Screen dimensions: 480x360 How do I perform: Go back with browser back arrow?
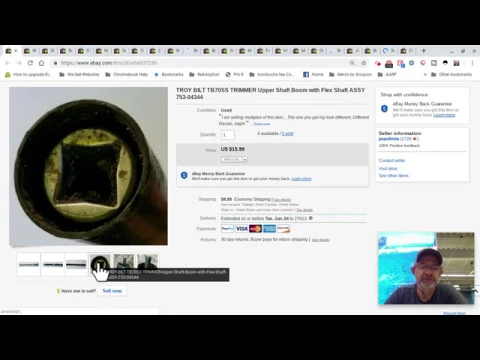coord(8,63)
